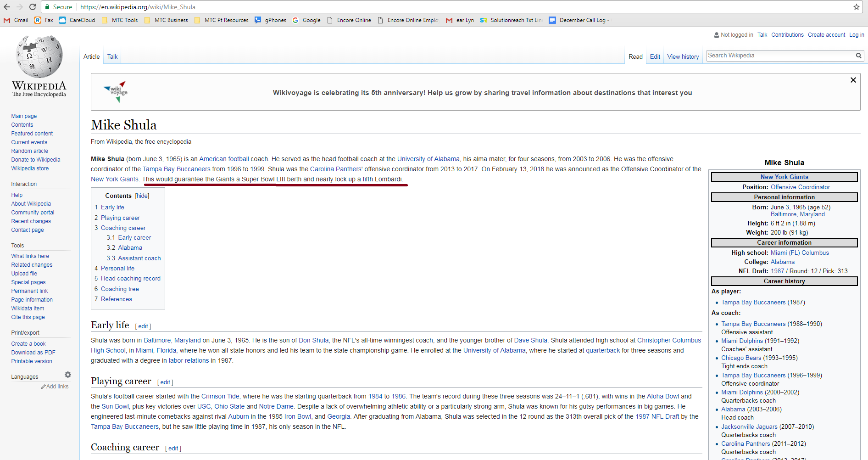Open the Edit tab
This screenshot has height=460, width=868.
[655, 56]
